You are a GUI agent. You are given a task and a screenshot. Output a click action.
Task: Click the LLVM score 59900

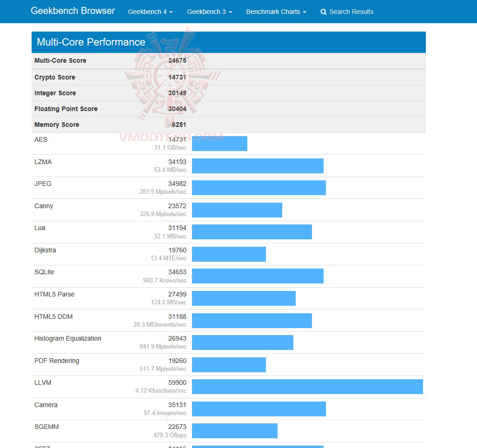(x=177, y=382)
